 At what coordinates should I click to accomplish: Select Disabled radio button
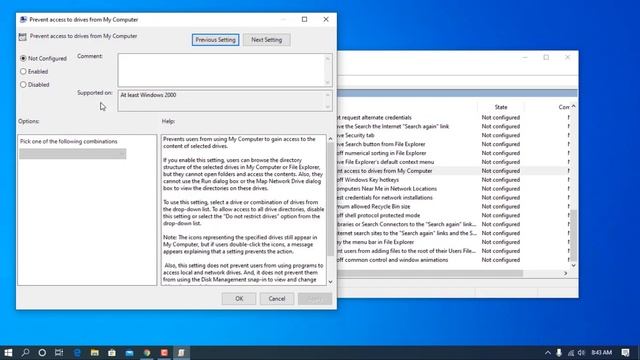pyautogui.click(x=23, y=84)
